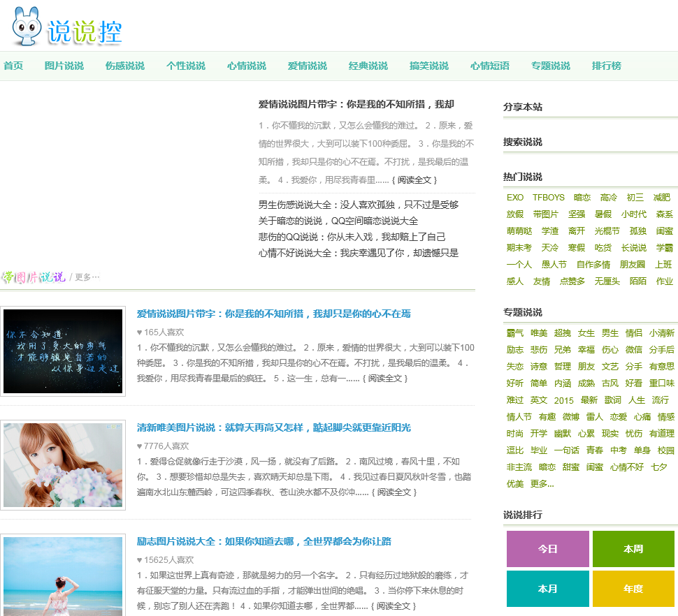Viewport: 678px width, 616px height.
Task: Open the 分手后 topic tag
Action: click(x=661, y=350)
